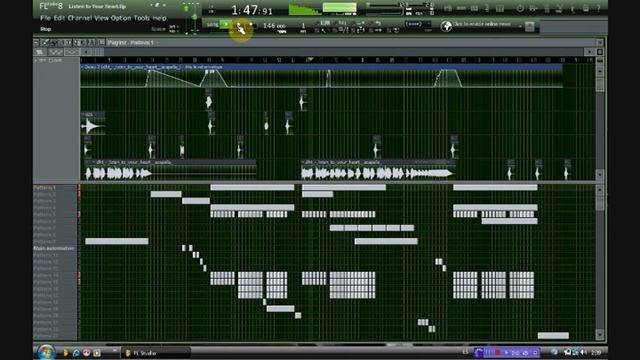Adjust the main pitch slider knob

[x=195, y=17]
